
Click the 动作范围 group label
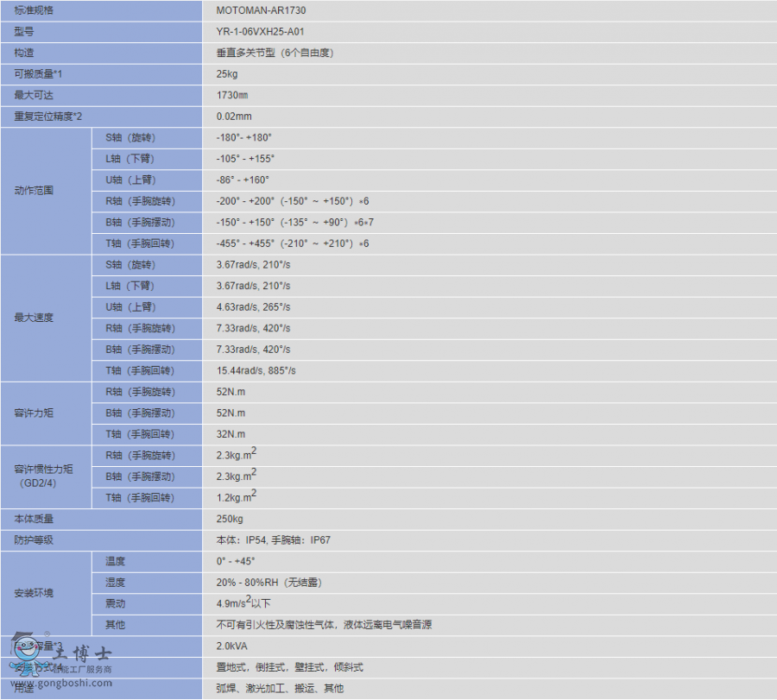(34, 191)
